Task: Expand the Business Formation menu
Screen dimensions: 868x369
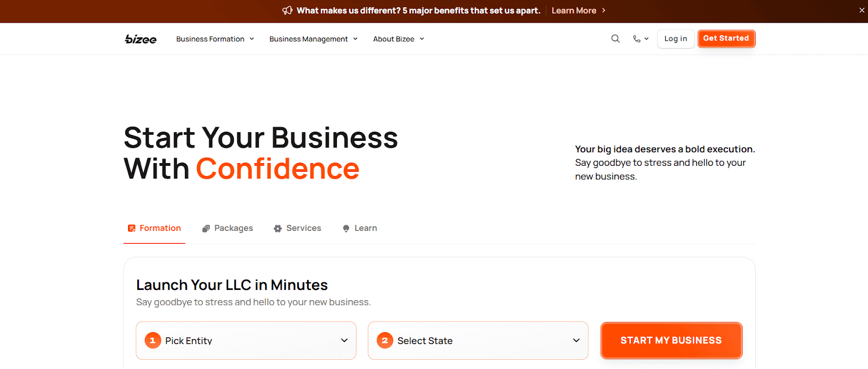Action: pos(215,39)
